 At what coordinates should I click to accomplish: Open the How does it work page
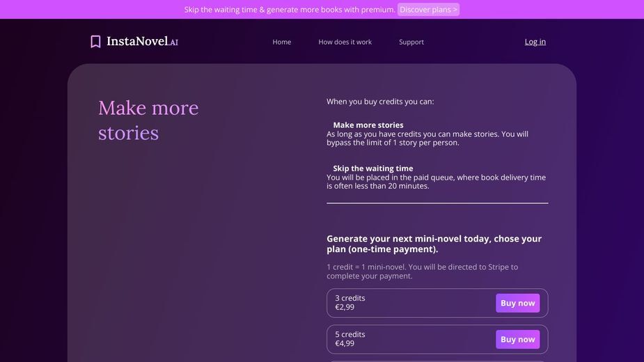345,42
